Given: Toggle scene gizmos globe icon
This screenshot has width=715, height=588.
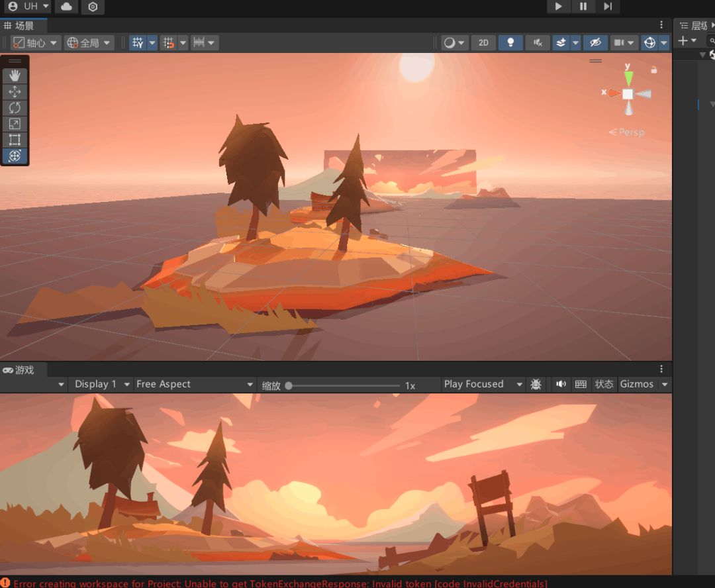Looking at the screenshot, I should [650, 43].
